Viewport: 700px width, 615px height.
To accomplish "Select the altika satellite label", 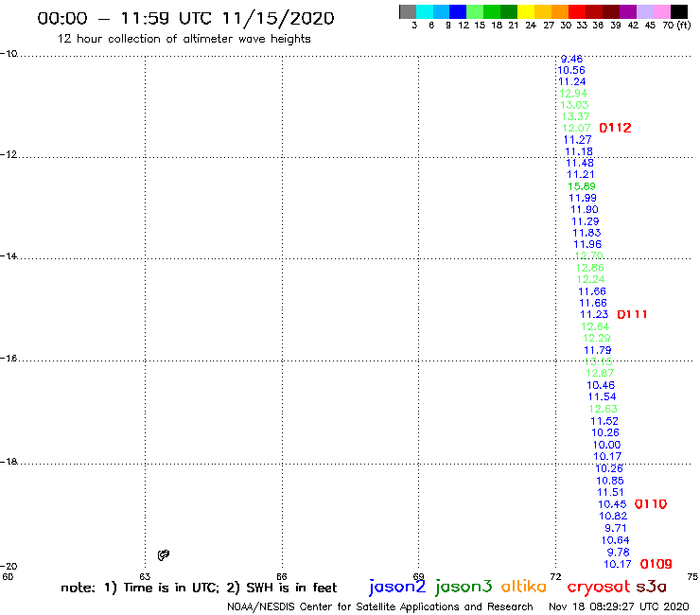I will point(524,586).
